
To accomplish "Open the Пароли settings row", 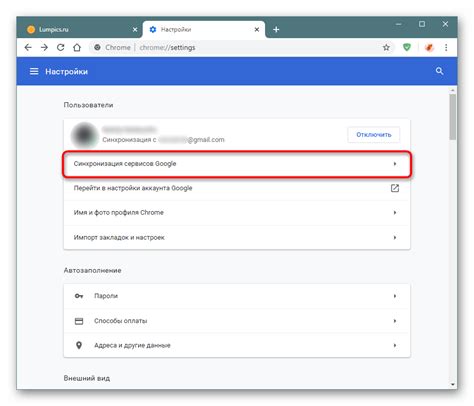I will 237,296.
